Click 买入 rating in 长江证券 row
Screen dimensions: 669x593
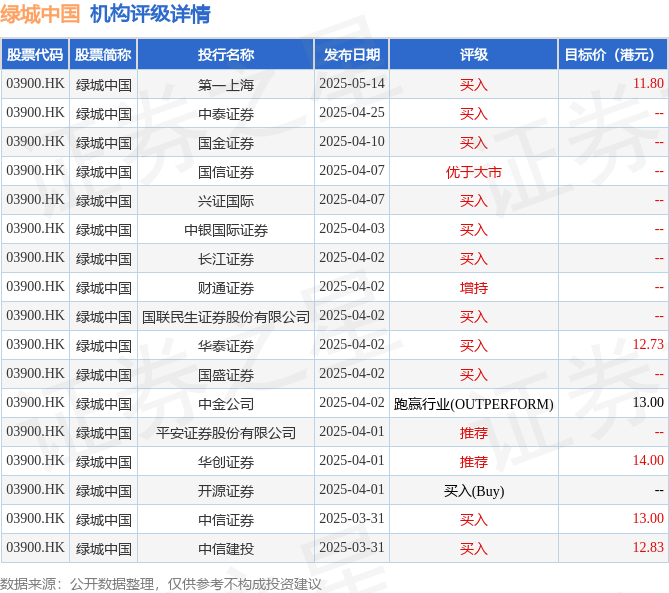(x=474, y=259)
